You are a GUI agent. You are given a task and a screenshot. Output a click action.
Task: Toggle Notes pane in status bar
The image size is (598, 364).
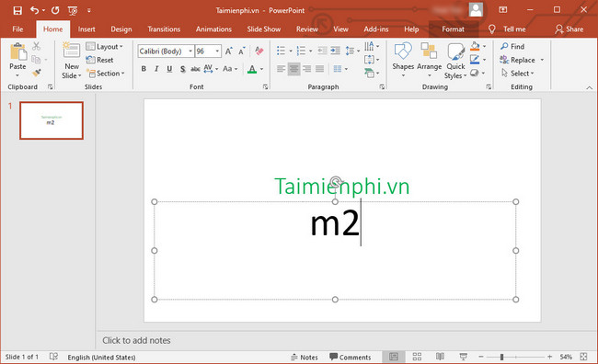click(x=304, y=358)
